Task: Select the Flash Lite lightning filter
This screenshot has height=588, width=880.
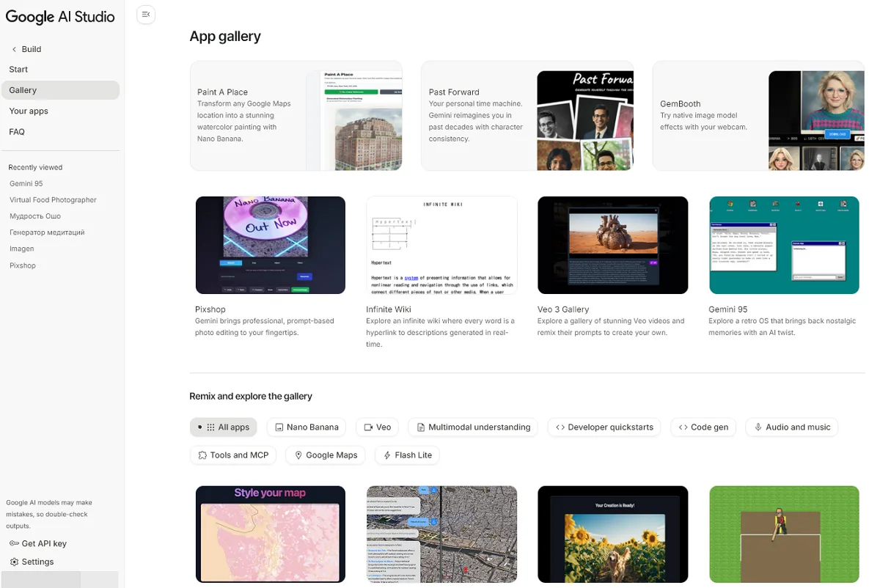Action: [x=407, y=455]
